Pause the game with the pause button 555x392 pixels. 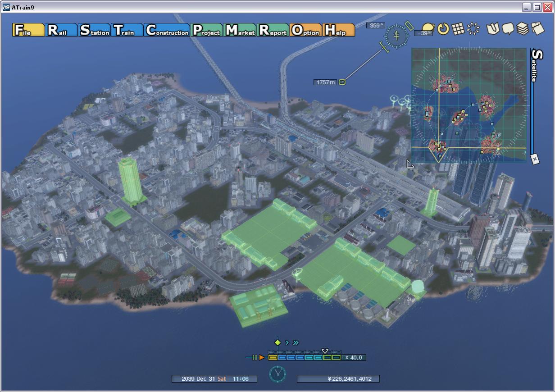255,357
